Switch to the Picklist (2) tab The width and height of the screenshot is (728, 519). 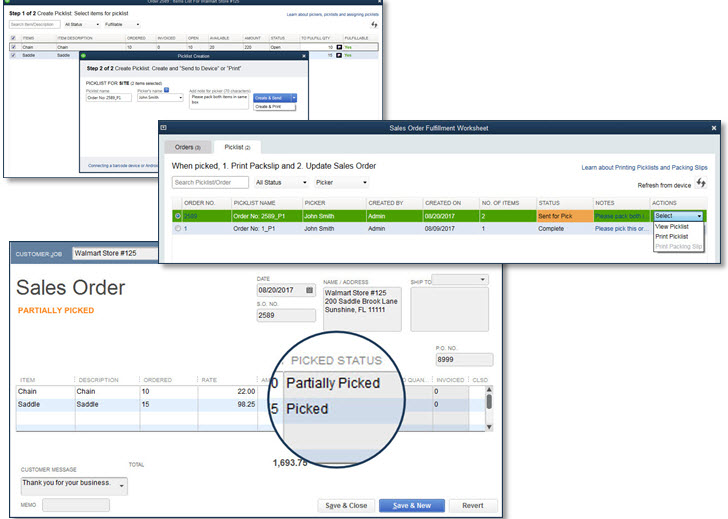click(237, 147)
